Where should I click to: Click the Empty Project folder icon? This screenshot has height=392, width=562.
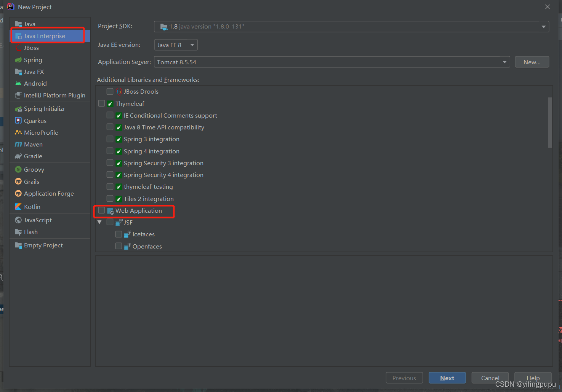[18, 245]
